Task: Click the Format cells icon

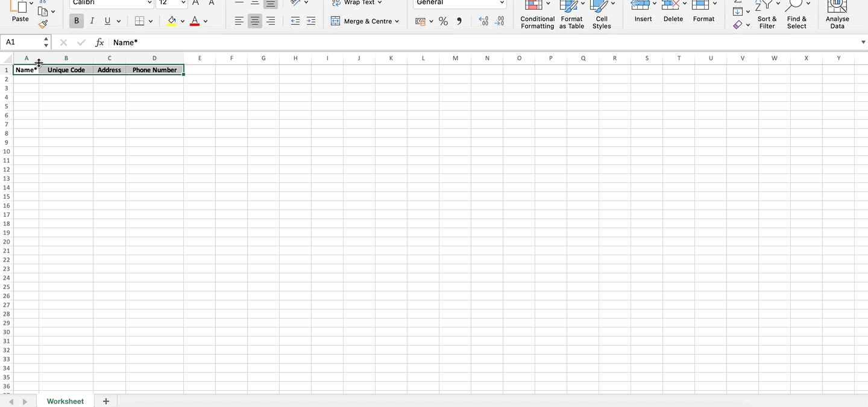Action: pyautogui.click(x=700, y=5)
